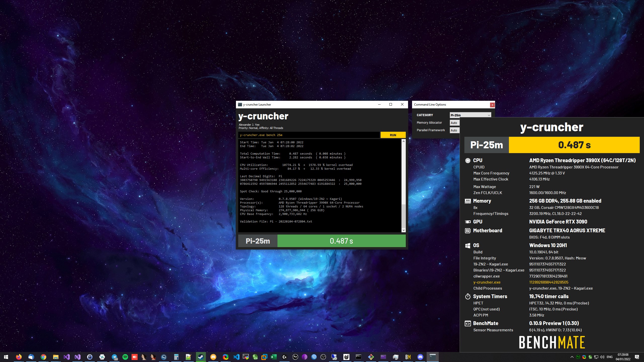Click the y-cruncher Launcher title bar icon
Viewport: 644px width, 362px height.
click(240, 105)
